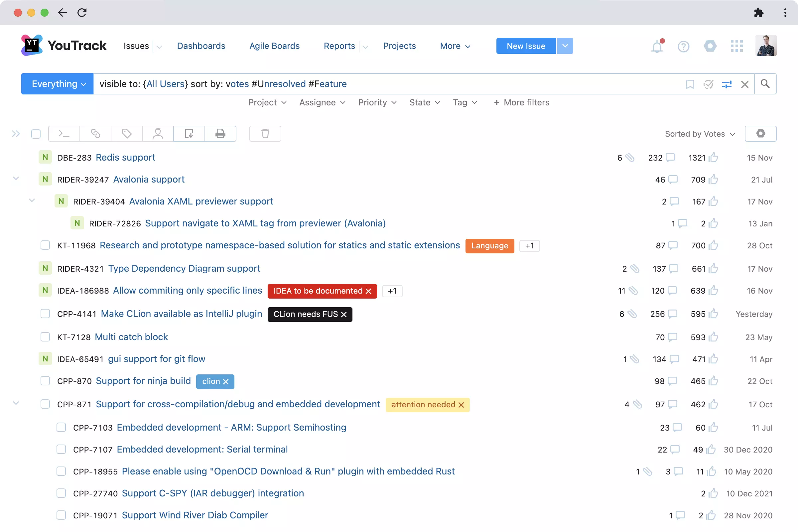
Task: Save the current search with the bookmark icon
Action: pos(691,84)
